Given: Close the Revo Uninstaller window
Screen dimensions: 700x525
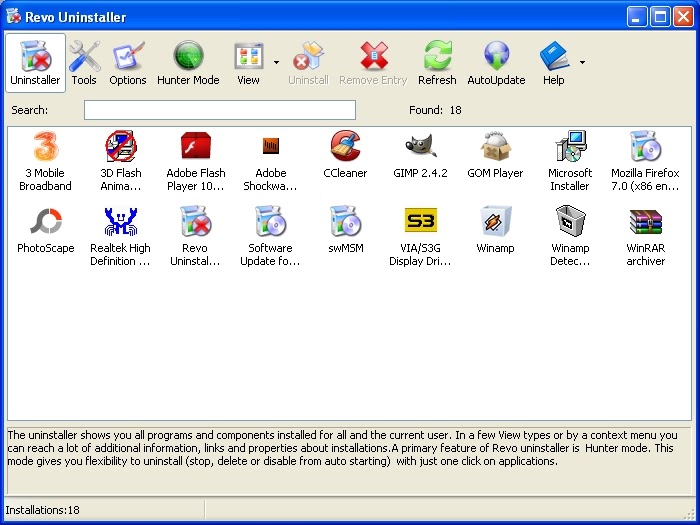Looking at the screenshot, I should tap(683, 17).
